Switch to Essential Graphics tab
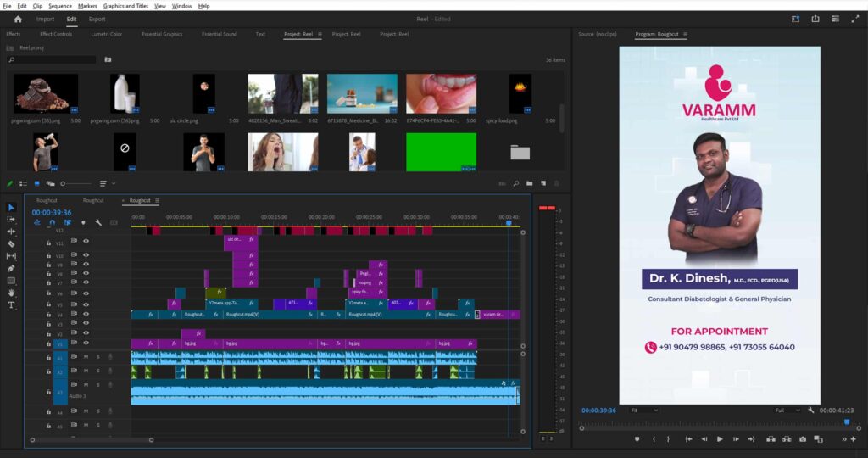 (x=162, y=34)
